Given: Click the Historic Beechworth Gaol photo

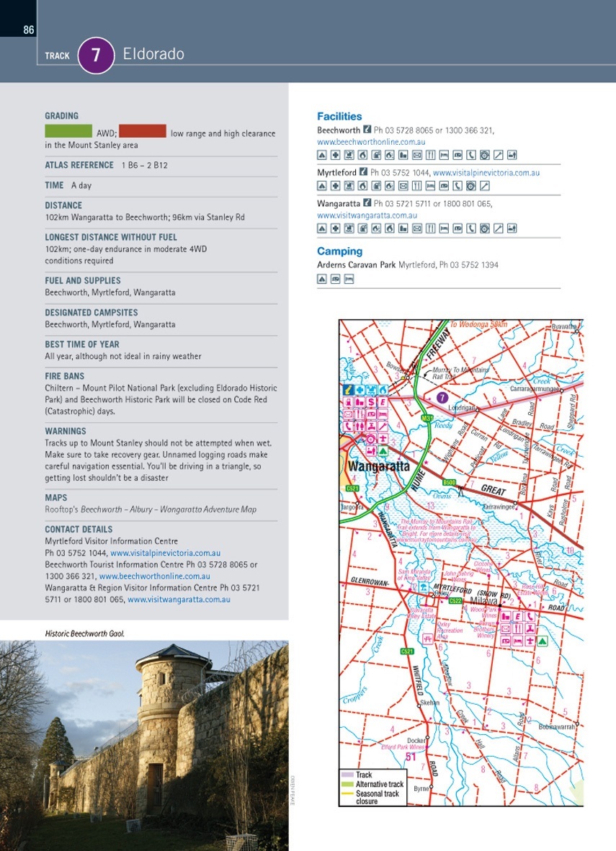Looking at the screenshot, I should [144, 746].
